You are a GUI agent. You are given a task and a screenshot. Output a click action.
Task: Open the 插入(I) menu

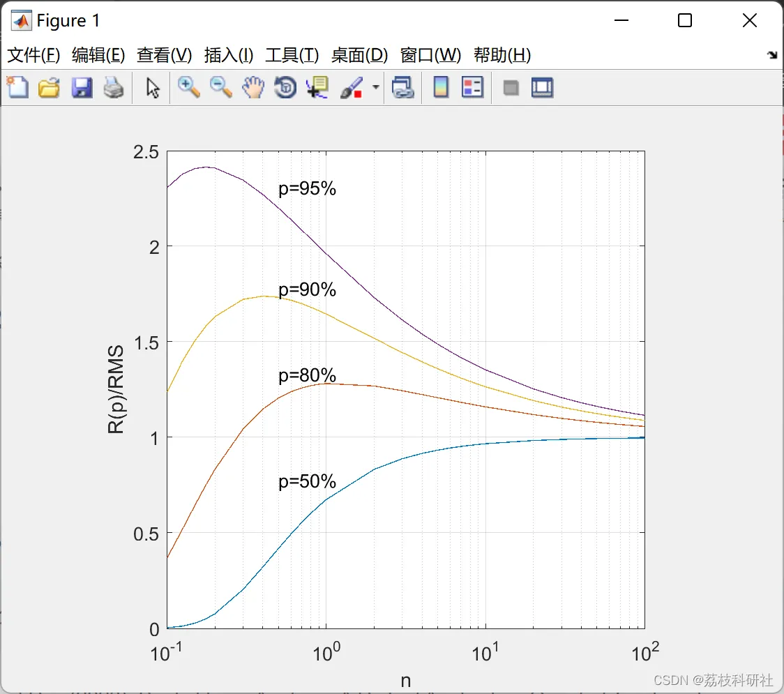pyautogui.click(x=229, y=55)
